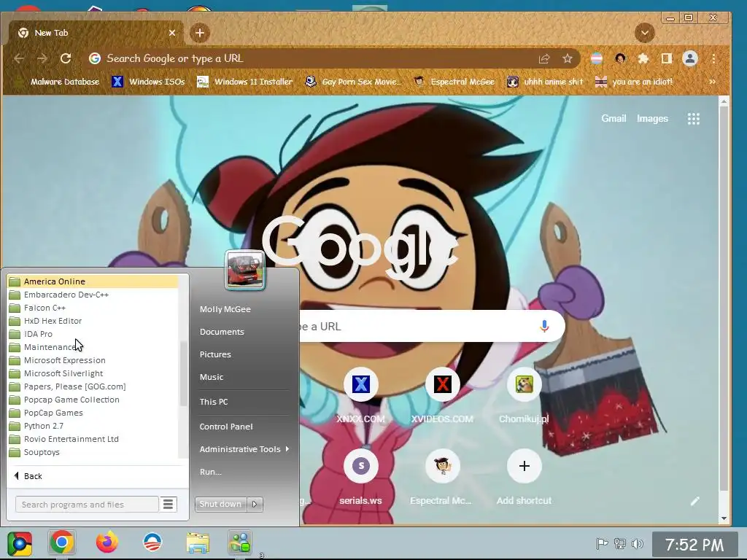Open File Explorer from the taskbar
The image size is (747, 560).
click(x=197, y=542)
